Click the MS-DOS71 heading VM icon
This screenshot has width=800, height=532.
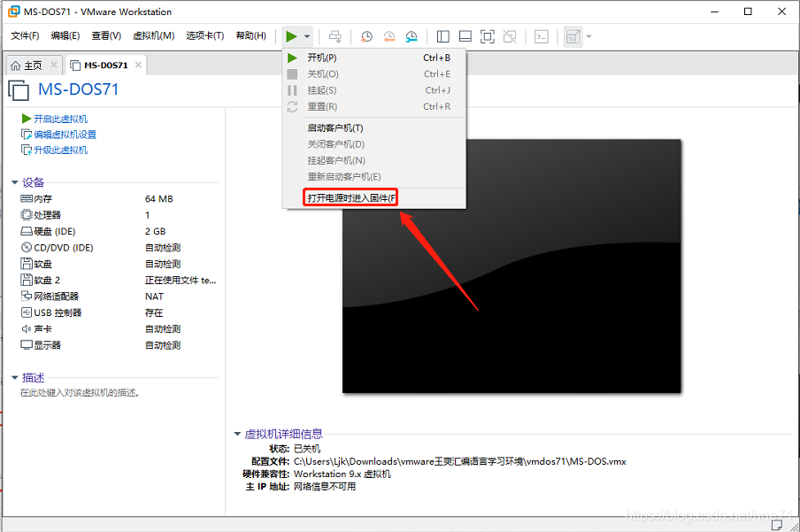(19, 90)
